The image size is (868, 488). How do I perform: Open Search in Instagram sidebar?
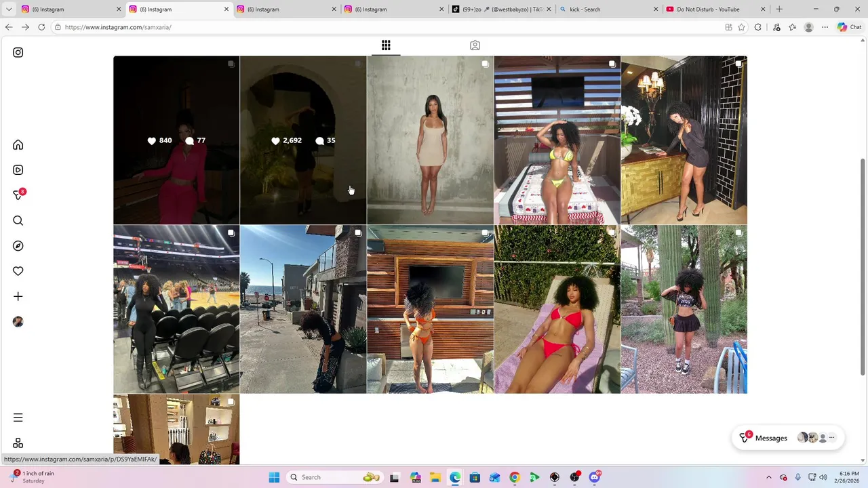(18, 220)
